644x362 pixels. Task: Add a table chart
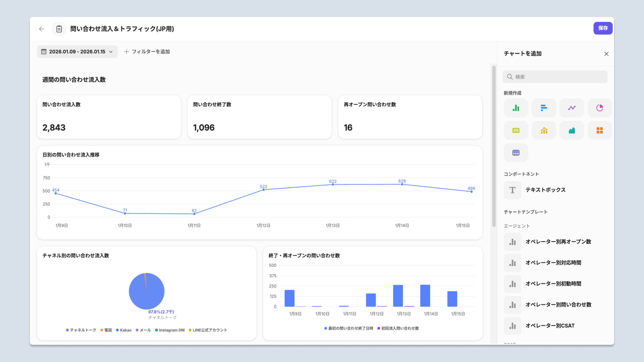click(x=516, y=153)
